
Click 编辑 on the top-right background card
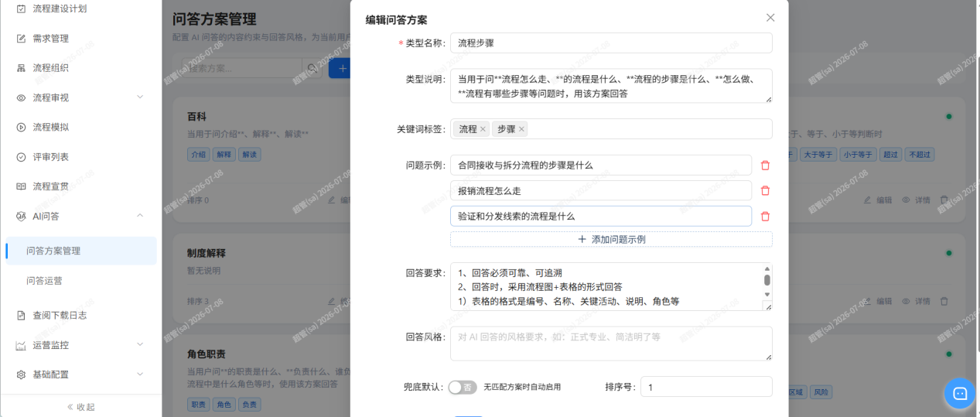click(x=877, y=200)
